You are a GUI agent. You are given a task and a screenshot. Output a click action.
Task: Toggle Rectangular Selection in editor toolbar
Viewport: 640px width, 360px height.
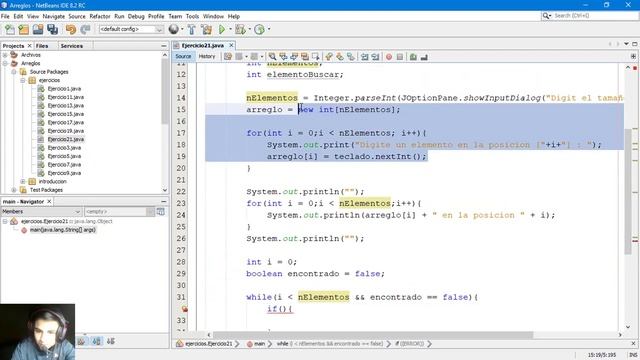(x=316, y=57)
